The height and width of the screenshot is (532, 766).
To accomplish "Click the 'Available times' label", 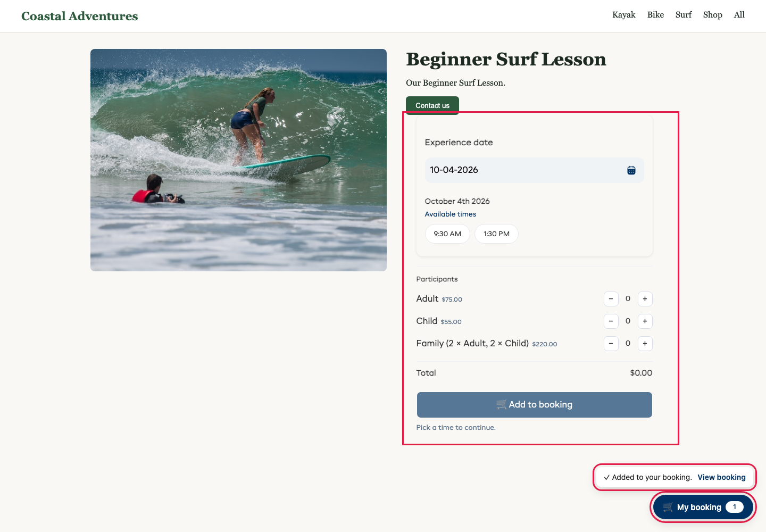I will tap(451, 214).
